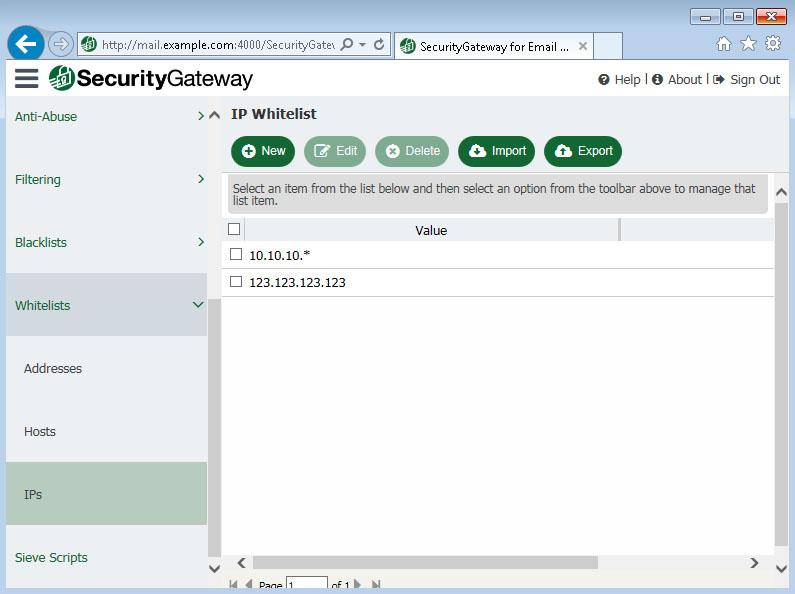Expand the Filtering menu section
The height and width of the screenshot is (594, 795).
tap(106, 179)
